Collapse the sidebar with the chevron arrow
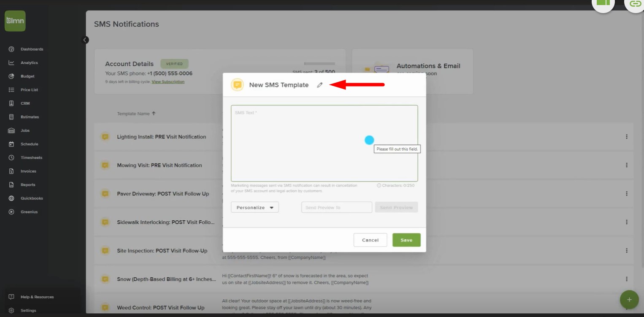Viewport: 644px width, 317px height. [x=85, y=40]
